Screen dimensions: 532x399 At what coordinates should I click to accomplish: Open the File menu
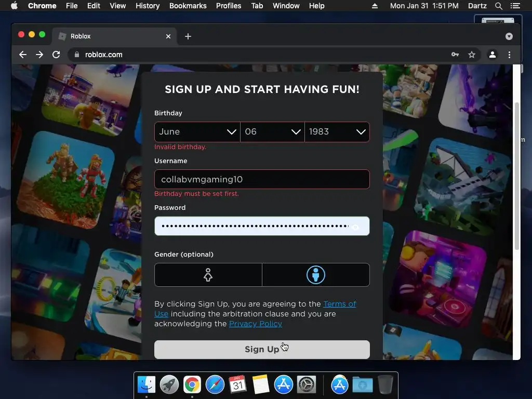(x=72, y=6)
